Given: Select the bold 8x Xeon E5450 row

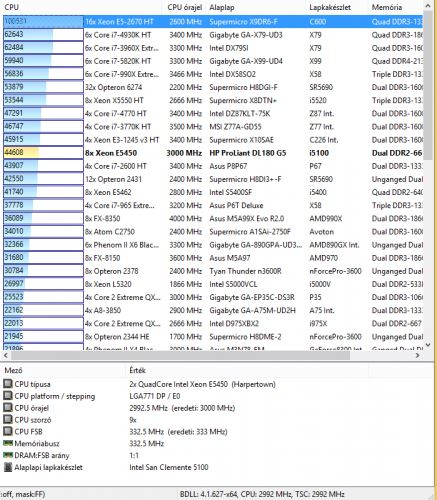Looking at the screenshot, I should click(x=213, y=153).
